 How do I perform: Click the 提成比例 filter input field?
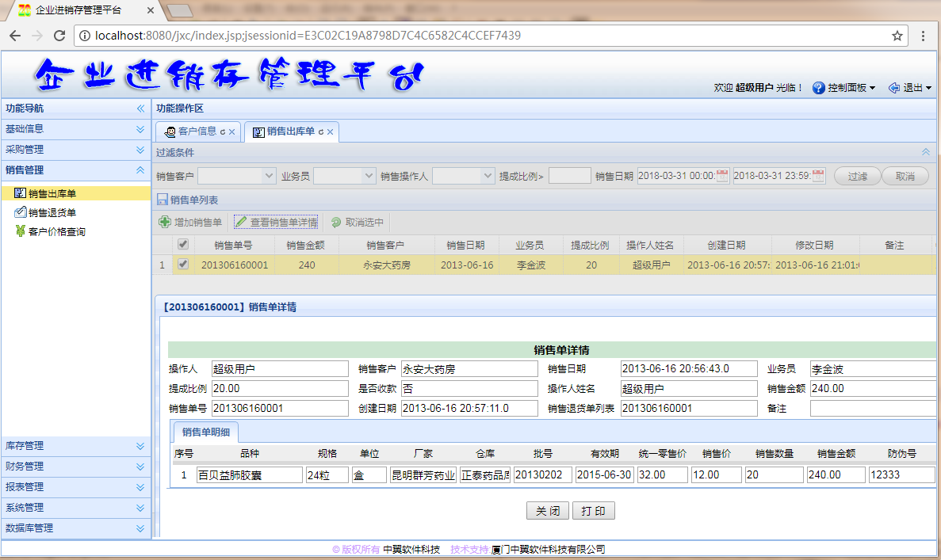[569, 176]
